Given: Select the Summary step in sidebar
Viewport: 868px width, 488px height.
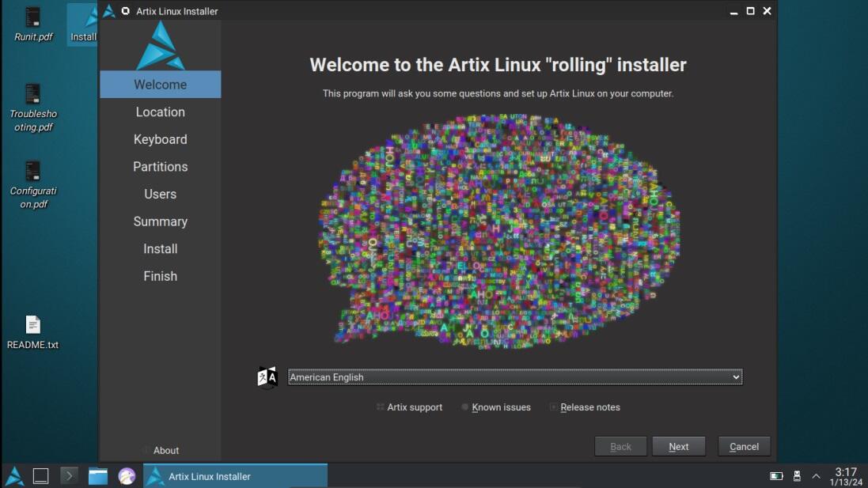Looking at the screenshot, I should (x=161, y=221).
